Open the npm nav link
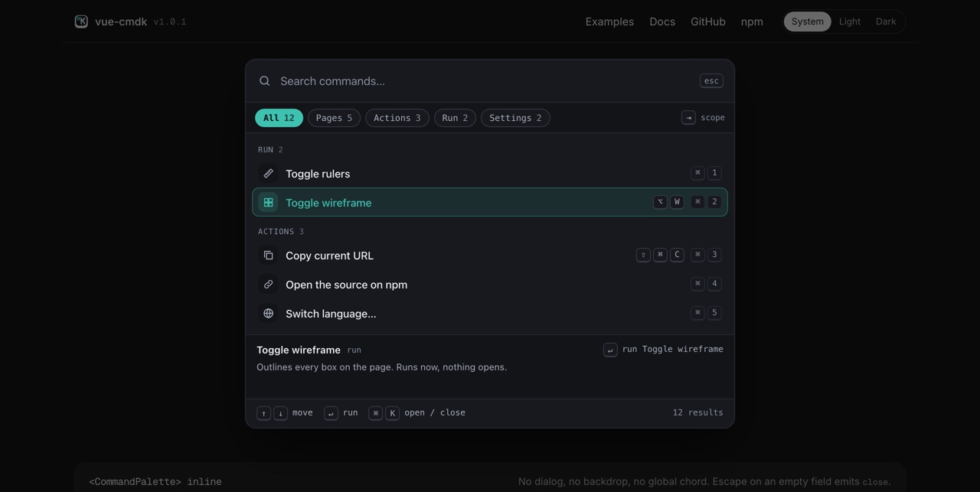 point(752,21)
